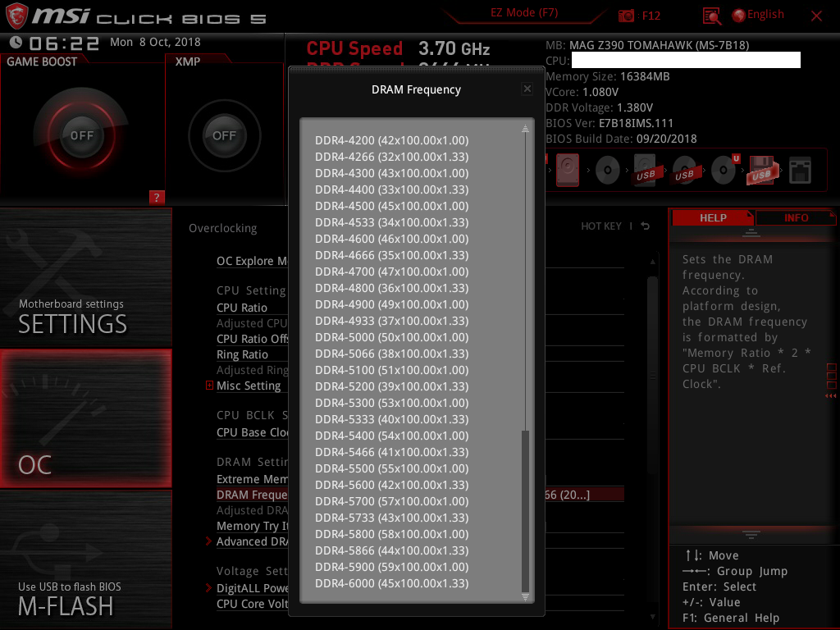Switch to the HELP tab
Screen dimensions: 840x630
click(713, 217)
